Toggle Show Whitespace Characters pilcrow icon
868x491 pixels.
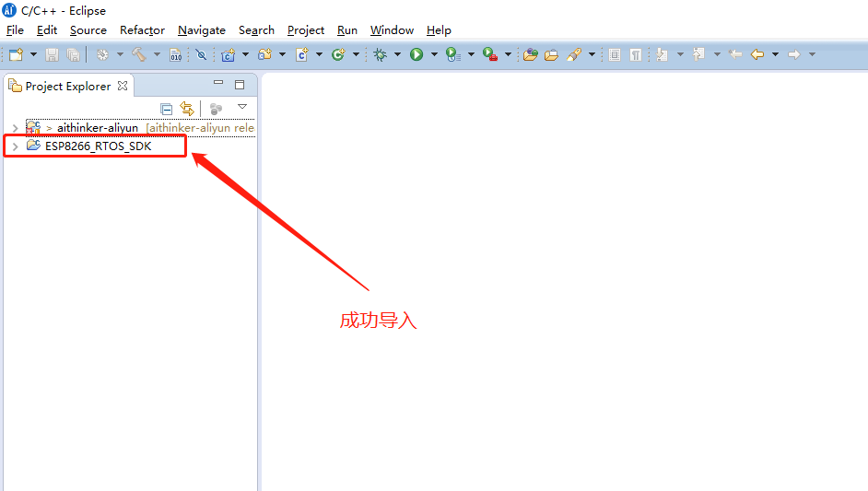pyautogui.click(x=636, y=54)
